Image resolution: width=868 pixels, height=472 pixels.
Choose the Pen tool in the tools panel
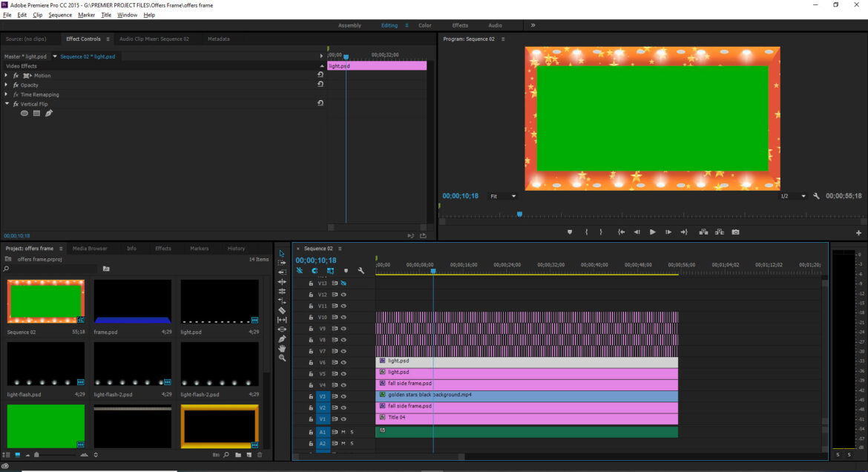pyautogui.click(x=282, y=338)
